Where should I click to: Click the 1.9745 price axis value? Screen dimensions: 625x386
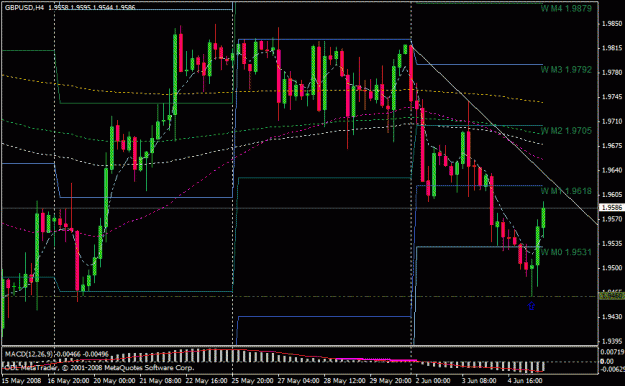[612, 97]
